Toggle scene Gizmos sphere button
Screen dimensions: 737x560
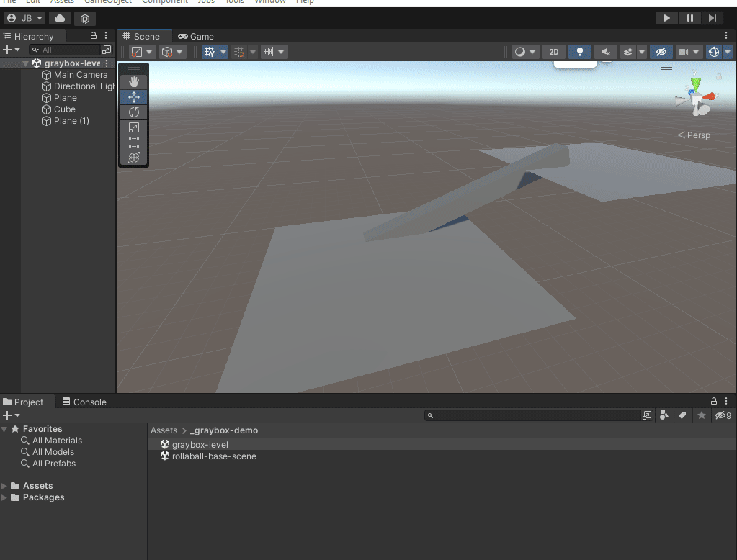click(x=714, y=52)
